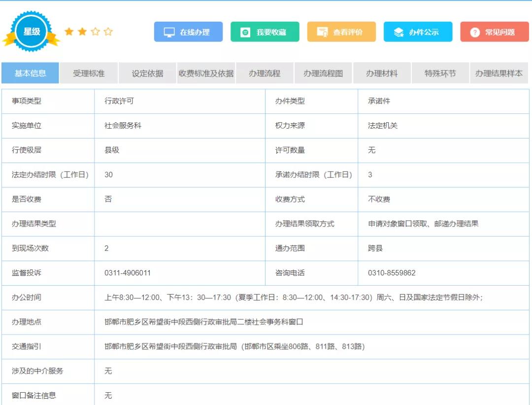This screenshot has width=532, height=405.
Task: Click the 常见问题 button text
Action: [500, 33]
